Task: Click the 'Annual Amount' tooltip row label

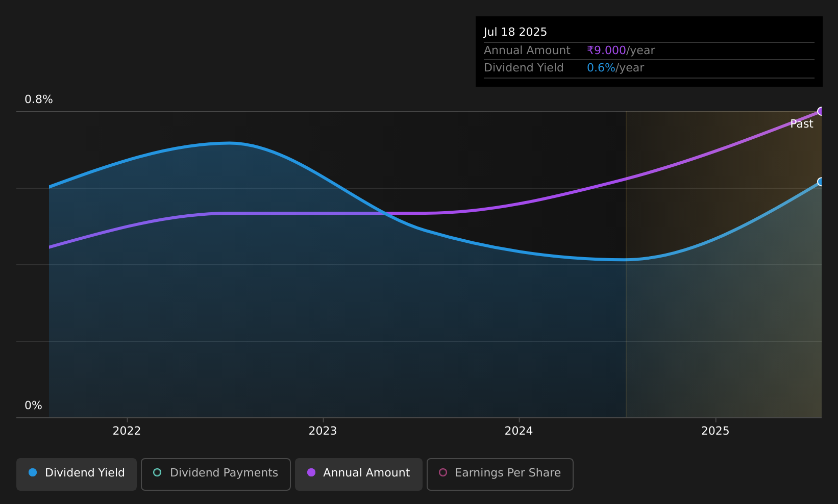Action: [527, 51]
